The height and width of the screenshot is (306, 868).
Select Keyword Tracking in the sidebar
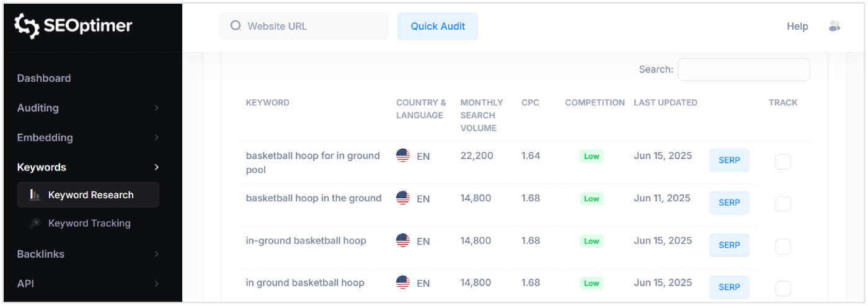89,224
